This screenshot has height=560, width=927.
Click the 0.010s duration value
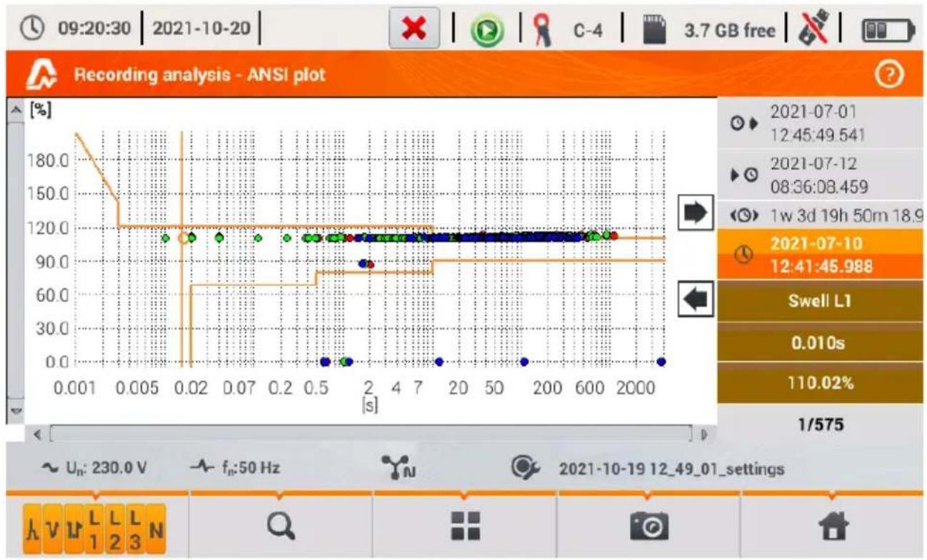821,342
